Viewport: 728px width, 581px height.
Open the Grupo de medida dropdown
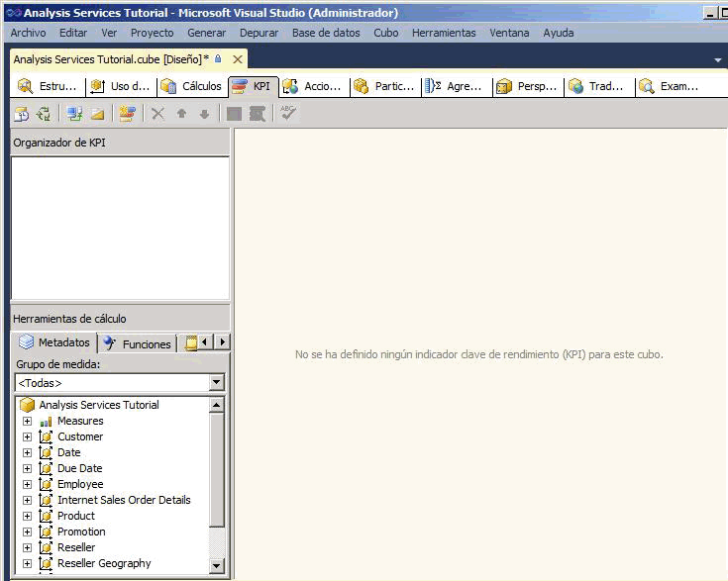[217, 383]
